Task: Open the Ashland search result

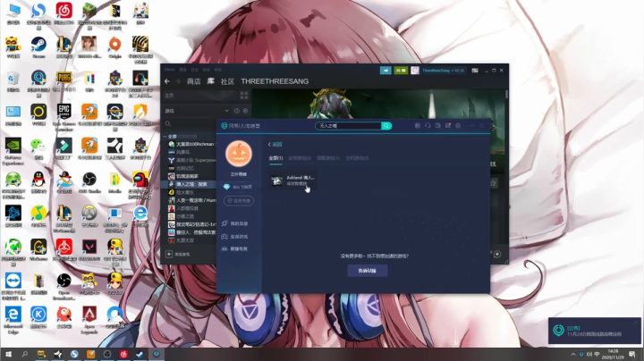Action: click(x=293, y=180)
